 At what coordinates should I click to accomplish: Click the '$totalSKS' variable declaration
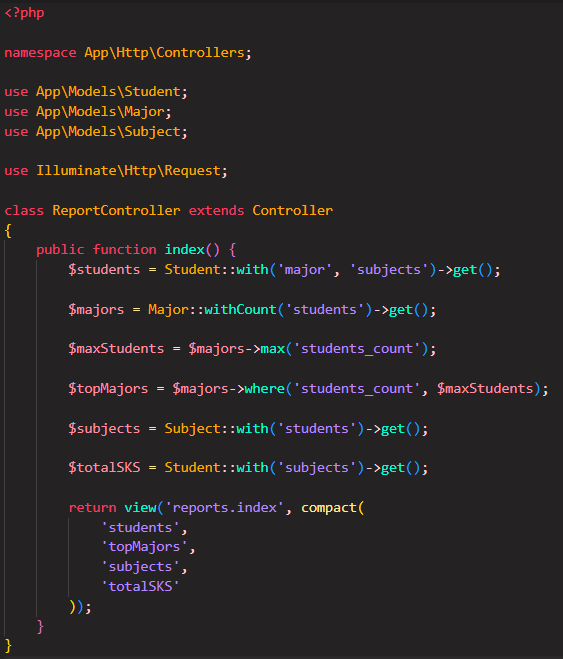click(104, 467)
